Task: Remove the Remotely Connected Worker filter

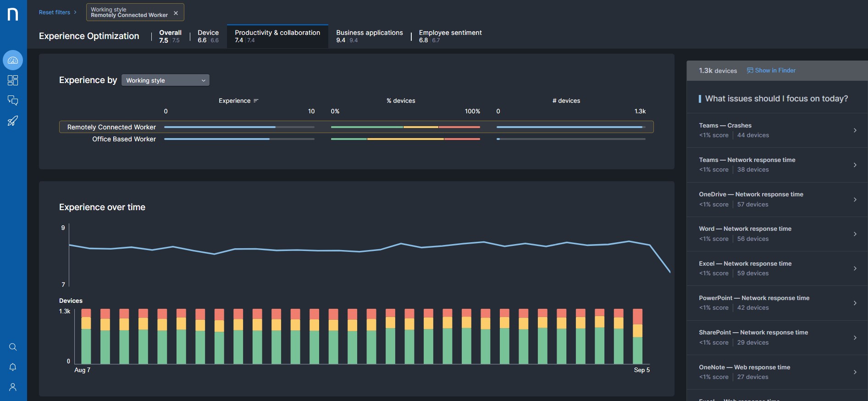Action: (176, 13)
